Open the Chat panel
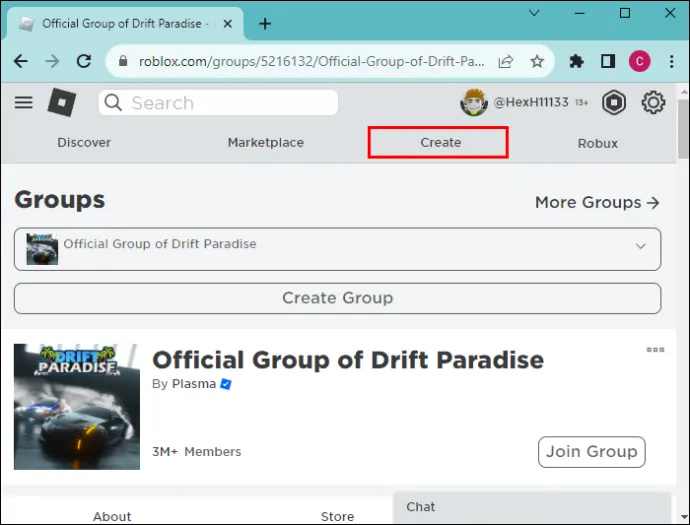The width and height of the screenshot is (690, 525). [532, 507]
